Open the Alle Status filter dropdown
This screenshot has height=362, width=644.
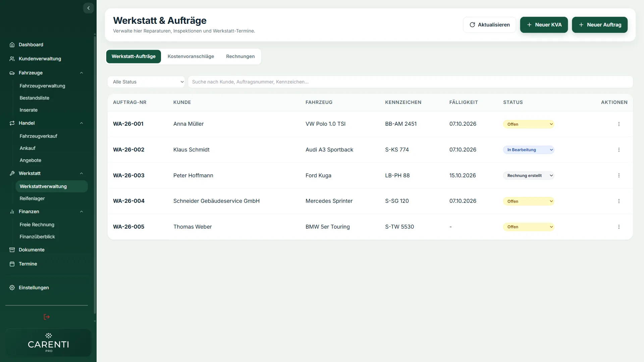(x=146, y=82)
